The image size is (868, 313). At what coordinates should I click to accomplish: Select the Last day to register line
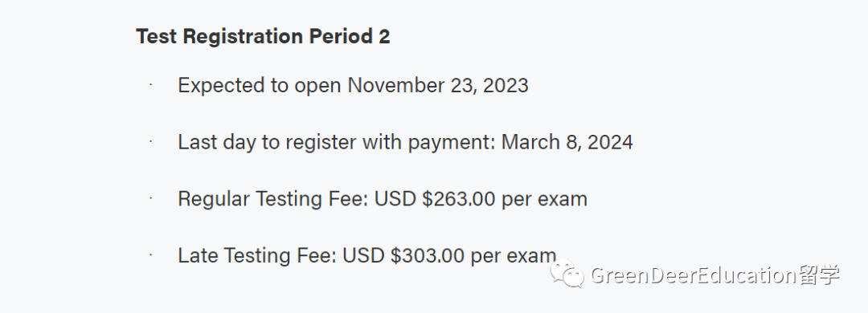coord(405,142)
